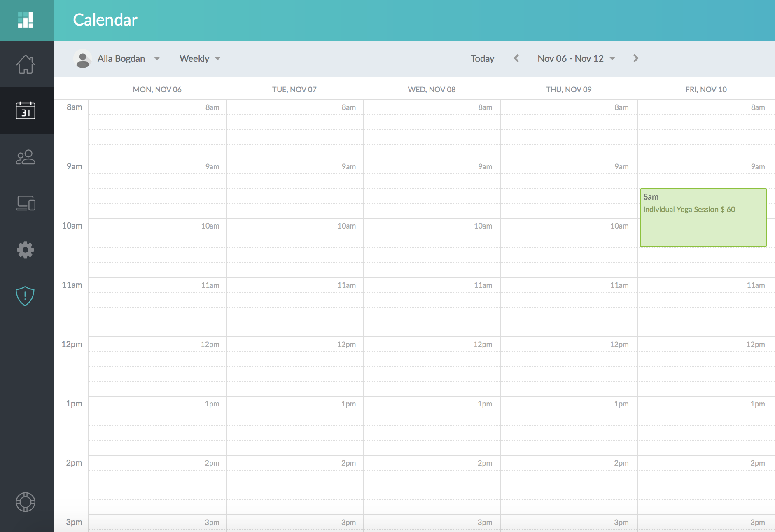Select the 8am slot on Friday Nov 10
Viewport: 775px width, 532px height.
point(707,107)
